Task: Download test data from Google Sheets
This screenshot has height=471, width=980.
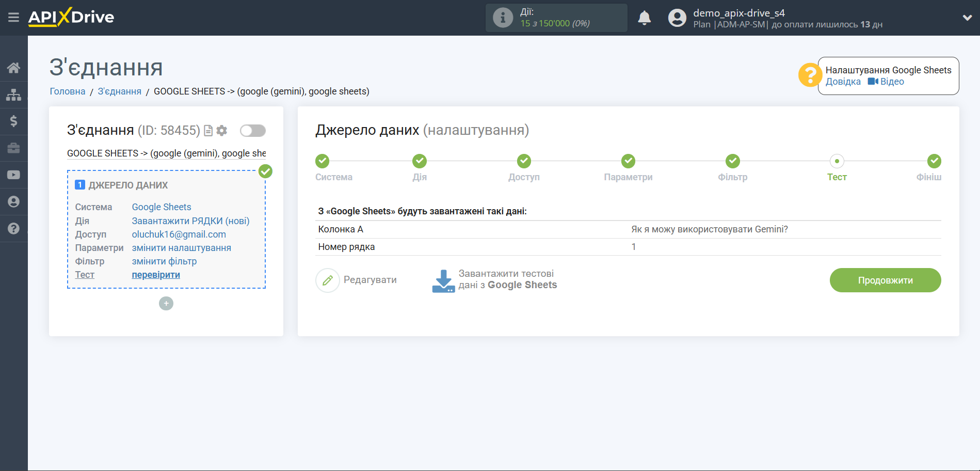Action: (x=494, y=280)
